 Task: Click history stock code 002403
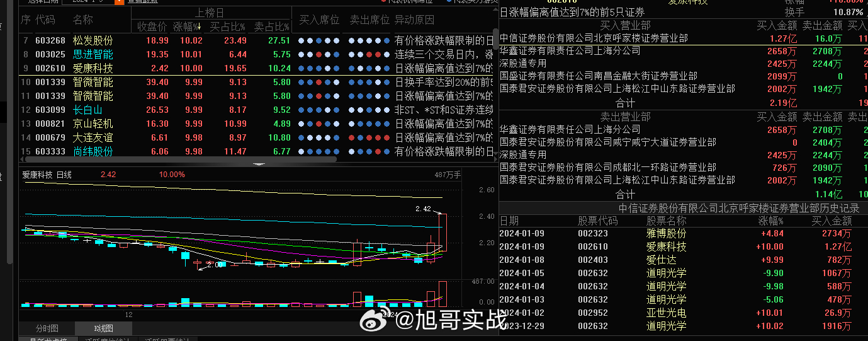click(x=593, y=260)
